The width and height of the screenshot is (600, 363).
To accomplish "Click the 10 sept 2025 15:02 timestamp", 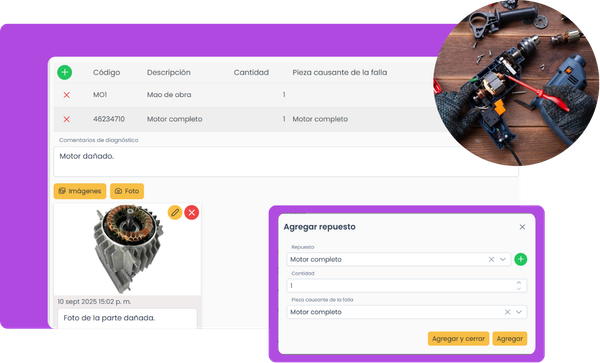I will pyautogui.click(x=94, y=301).
